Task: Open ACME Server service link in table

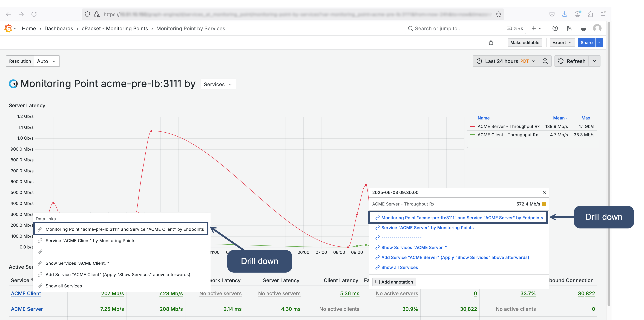Action: [x=27, y=309]
